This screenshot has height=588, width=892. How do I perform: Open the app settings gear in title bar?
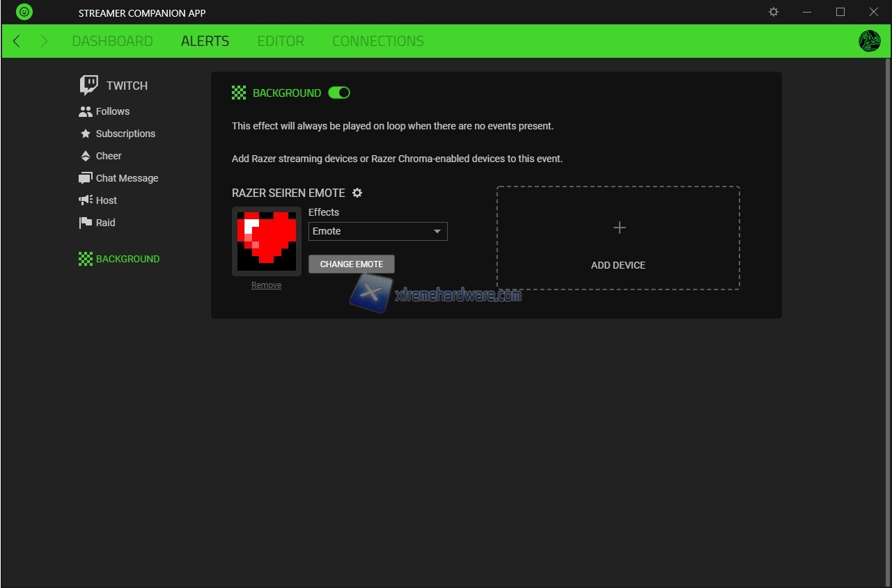(774, 12)
